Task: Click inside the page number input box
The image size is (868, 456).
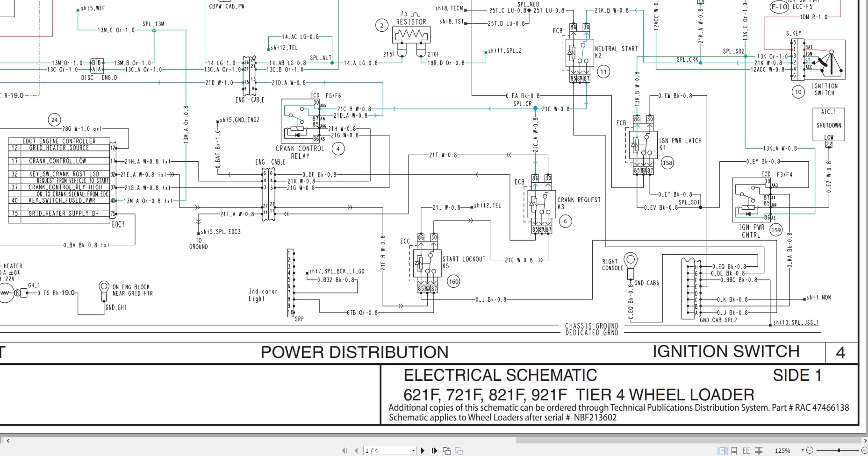Action: pyautogui.click(x=383, y=450)
